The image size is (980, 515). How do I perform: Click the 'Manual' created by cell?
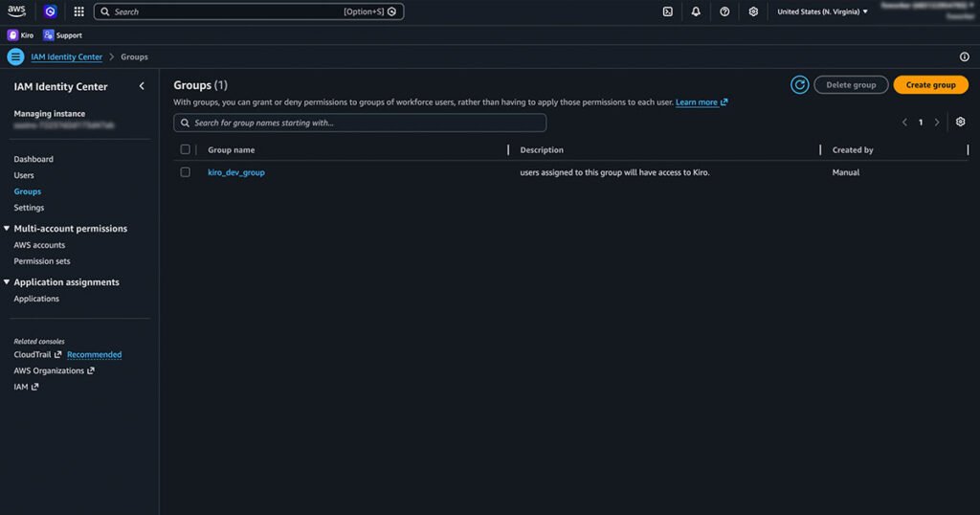[846, 172]
